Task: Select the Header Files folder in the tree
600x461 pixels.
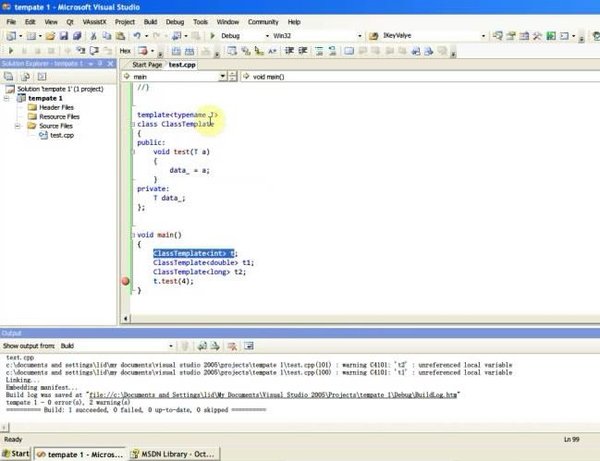Action: click(x=54, y=108)
